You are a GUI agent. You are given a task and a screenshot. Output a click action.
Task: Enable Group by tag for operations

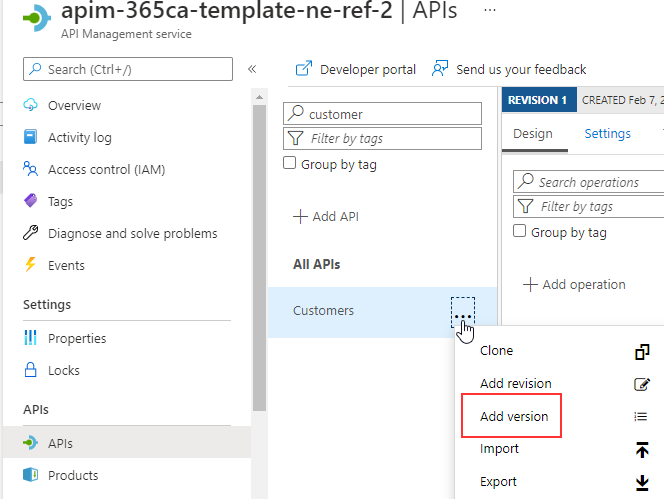pyautogui.click(x=519, y=231)
